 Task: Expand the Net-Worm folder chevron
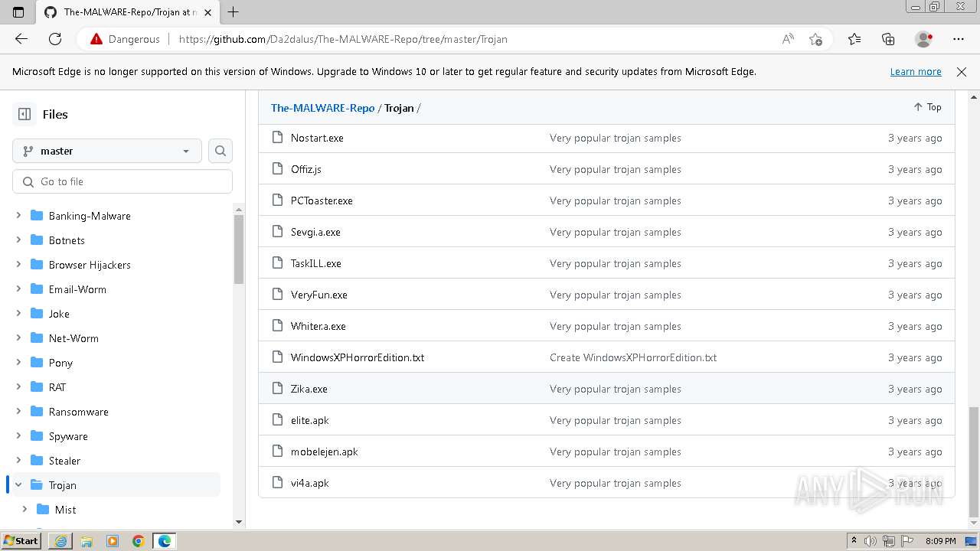pos(18,338)
